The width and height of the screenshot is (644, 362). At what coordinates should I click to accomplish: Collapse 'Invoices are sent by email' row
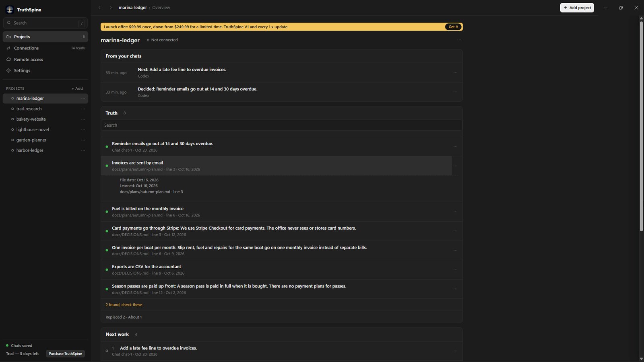pyautogui.click(x=276, y=166)
